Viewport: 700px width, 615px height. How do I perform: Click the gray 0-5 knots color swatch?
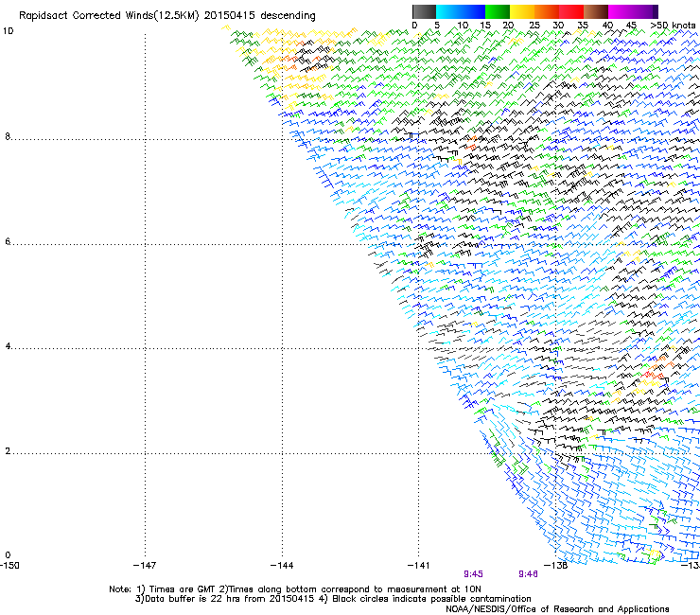point(424,11)
